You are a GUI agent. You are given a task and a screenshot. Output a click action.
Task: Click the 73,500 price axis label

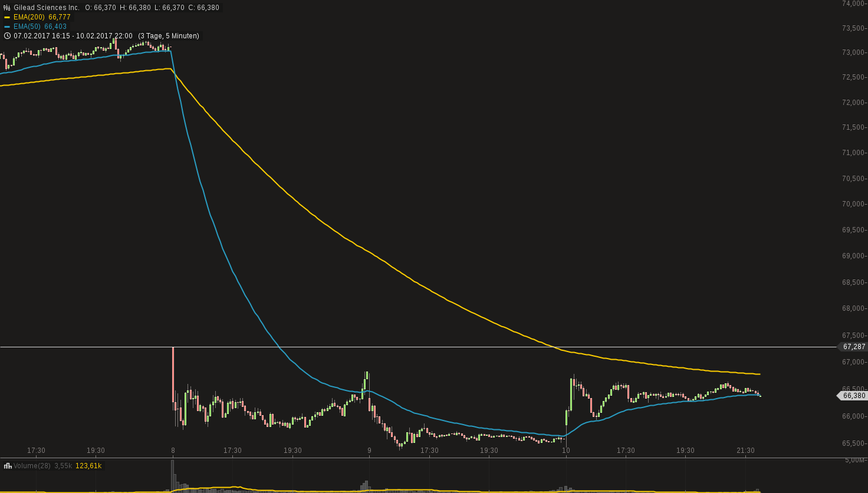pos(853,28)
